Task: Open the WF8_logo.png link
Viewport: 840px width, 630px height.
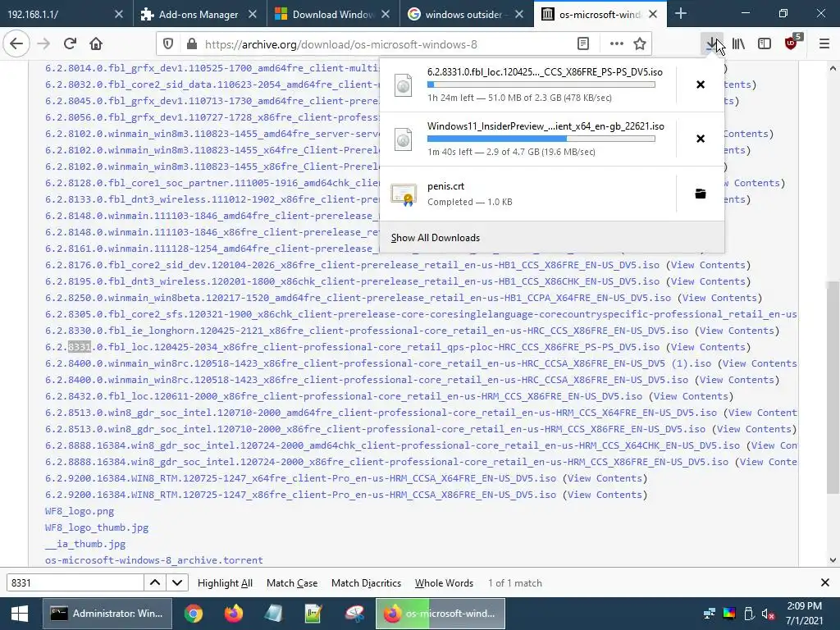Action: pyautogui.click(x=80, y=511)
